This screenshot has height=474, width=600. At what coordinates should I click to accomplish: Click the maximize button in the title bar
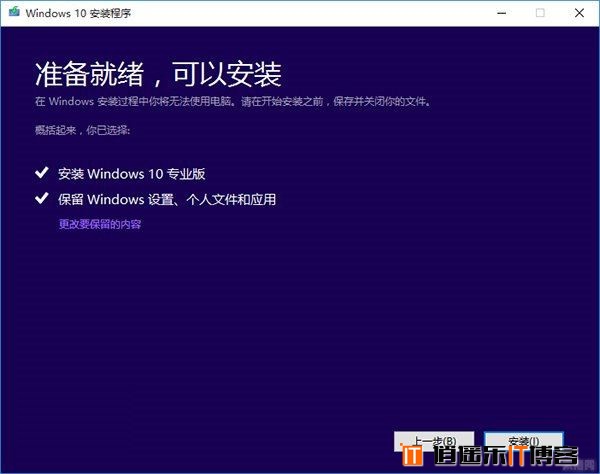(x=540, y=13)
